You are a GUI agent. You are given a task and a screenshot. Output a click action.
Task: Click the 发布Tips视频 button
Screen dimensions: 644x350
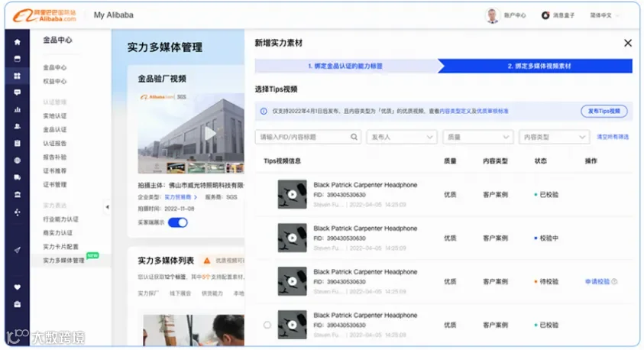[x=604, y=111]
